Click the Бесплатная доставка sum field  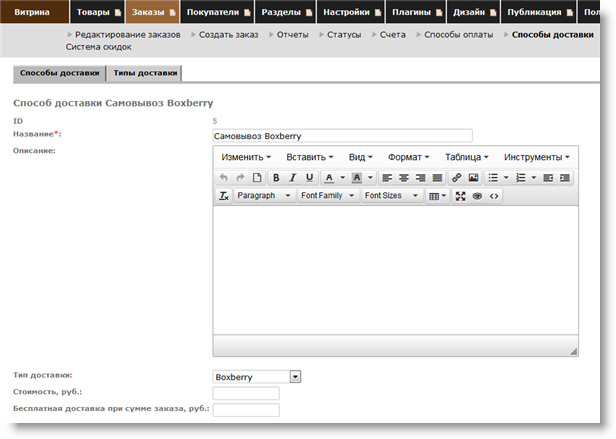[x=246, y=410]
